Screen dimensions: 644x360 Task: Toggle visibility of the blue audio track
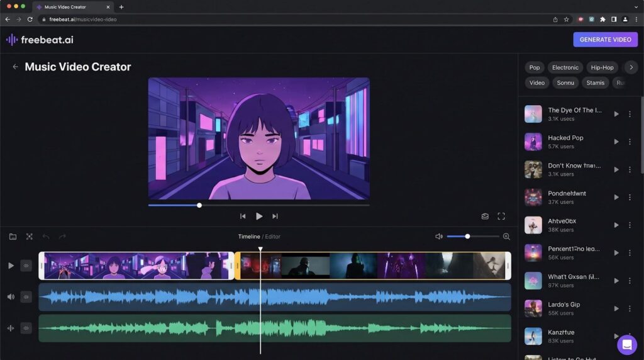point(26,296)
